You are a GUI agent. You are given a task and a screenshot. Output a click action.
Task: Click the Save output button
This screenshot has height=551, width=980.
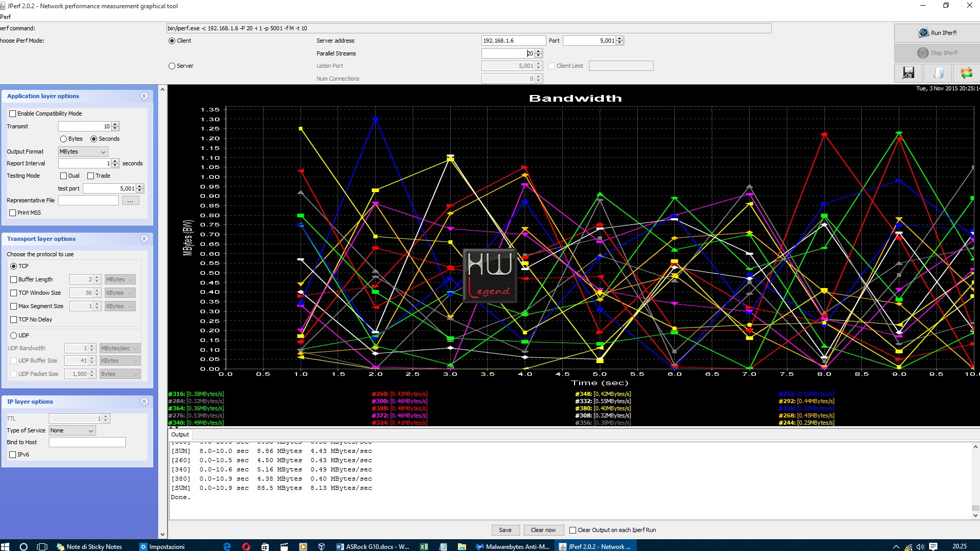pos(505,530)
